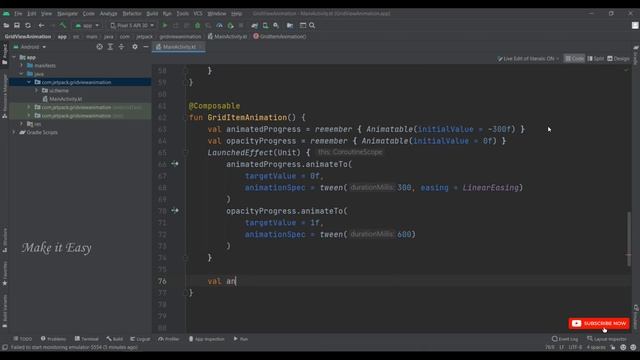Open the app run configuration dropdown
This screenshot has height=360, width=640.
tap(87, 25)
